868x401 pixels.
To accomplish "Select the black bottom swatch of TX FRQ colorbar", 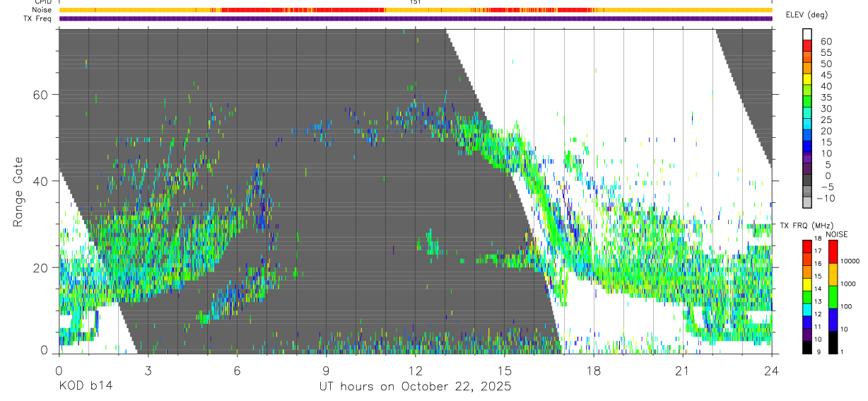I will (x=807, y=346).
